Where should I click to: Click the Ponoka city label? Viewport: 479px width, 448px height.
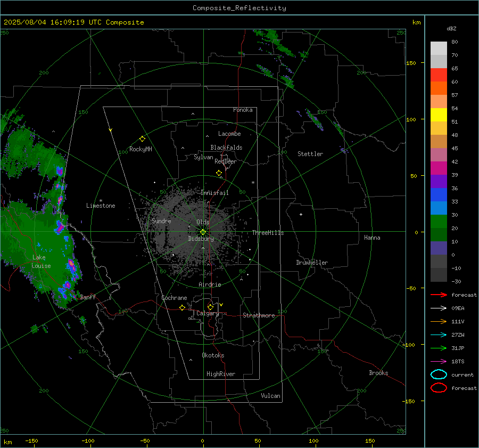(x=243, y=110)
